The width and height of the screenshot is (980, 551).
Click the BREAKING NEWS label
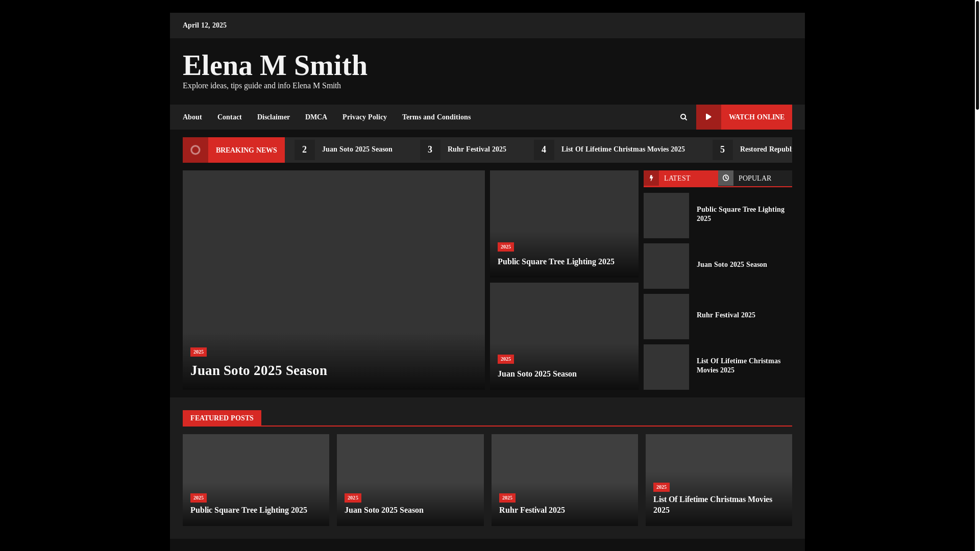pos(247,150)
